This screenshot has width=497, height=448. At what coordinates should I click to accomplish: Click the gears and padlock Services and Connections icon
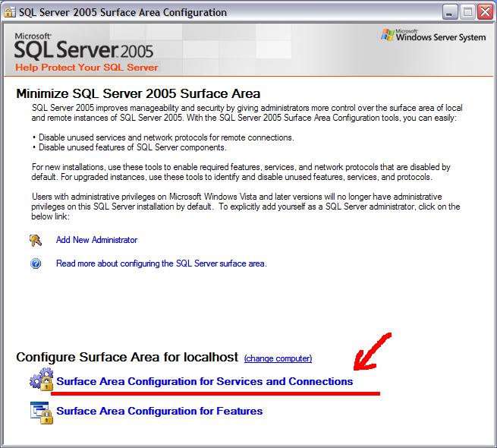42,379
